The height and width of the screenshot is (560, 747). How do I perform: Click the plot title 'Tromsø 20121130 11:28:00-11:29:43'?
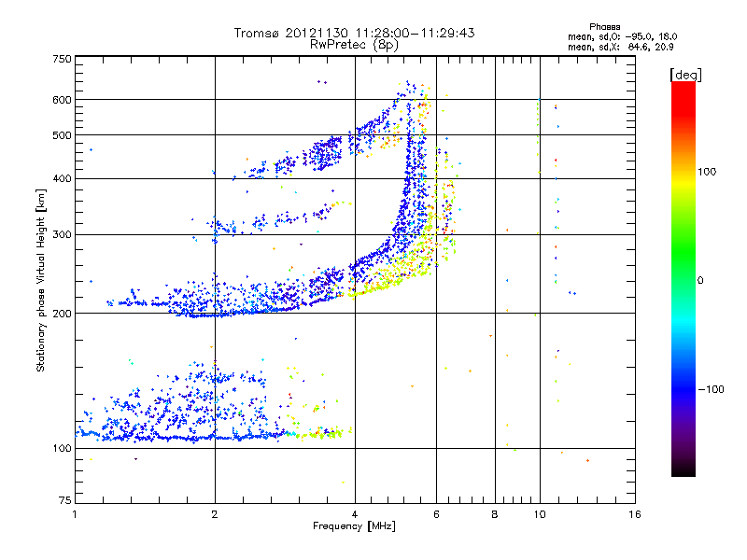coord(354,33)
